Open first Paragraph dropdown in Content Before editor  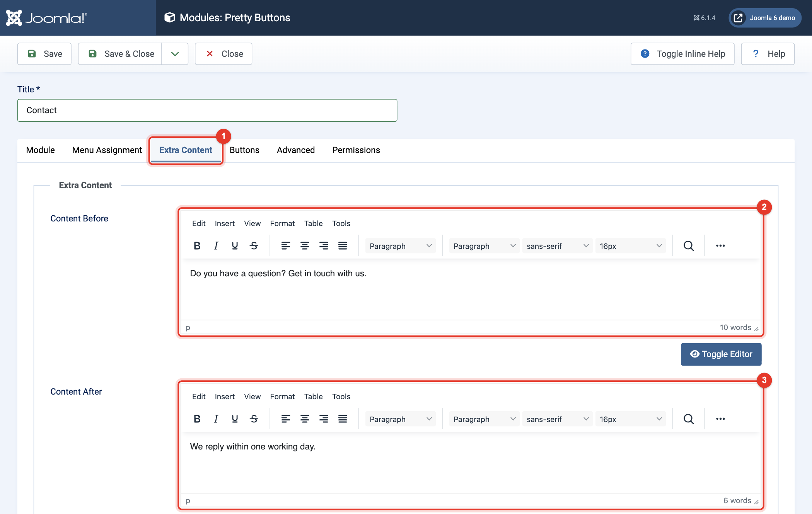click(400, 246)
